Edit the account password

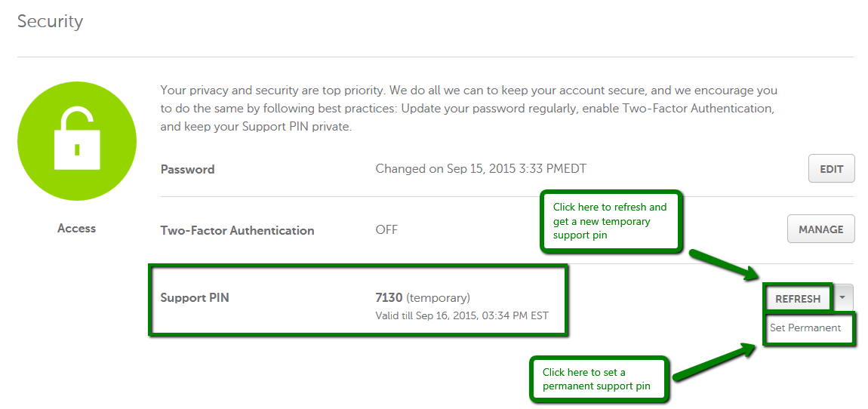click(x=832, y=169)
